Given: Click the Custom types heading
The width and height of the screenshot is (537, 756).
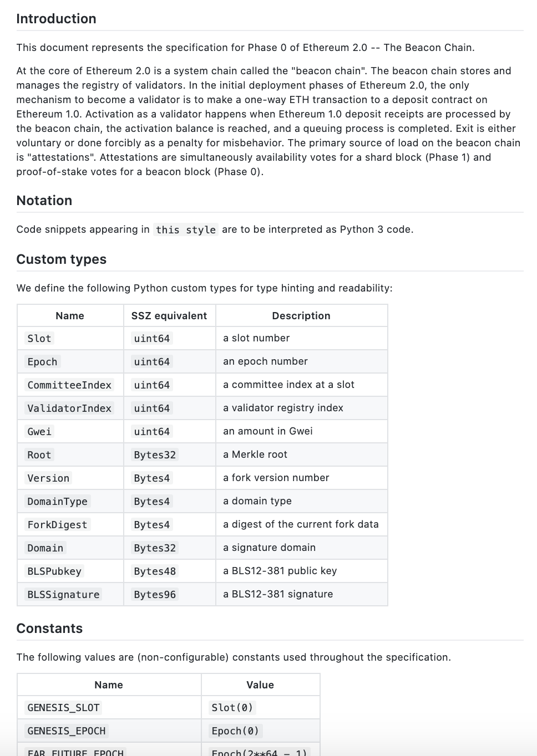Looking at the screenshot, I should click(x=61, y=259).
